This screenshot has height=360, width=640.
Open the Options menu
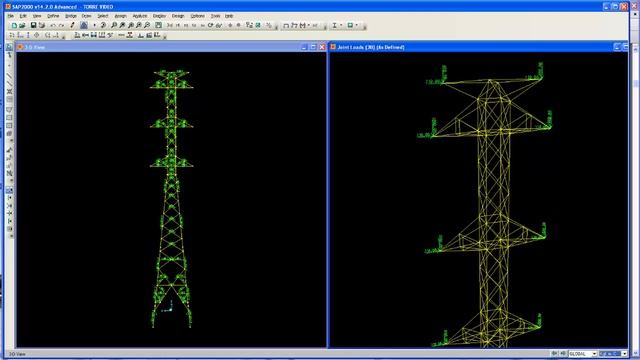198,16
